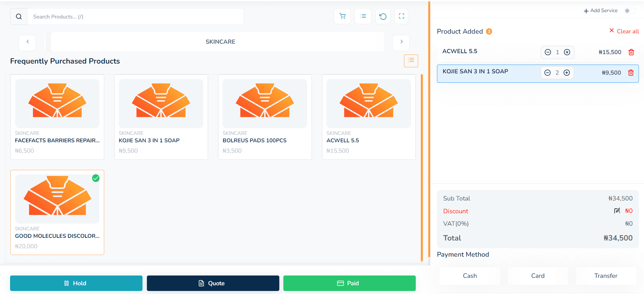This screenshot has width=644, height=294.
Task: Select GOOD MOLECULES DISCOLOR product card
Action: 57,212
